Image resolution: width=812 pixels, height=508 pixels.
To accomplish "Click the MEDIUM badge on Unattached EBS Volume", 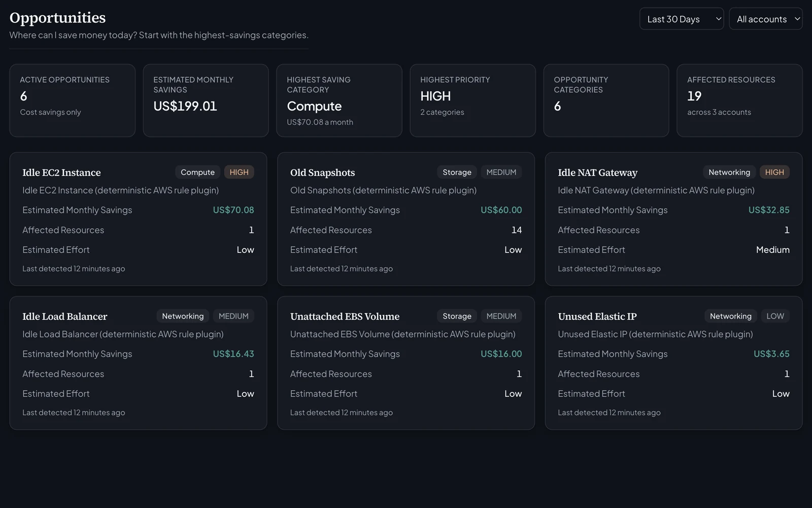I will pos(501,316).
